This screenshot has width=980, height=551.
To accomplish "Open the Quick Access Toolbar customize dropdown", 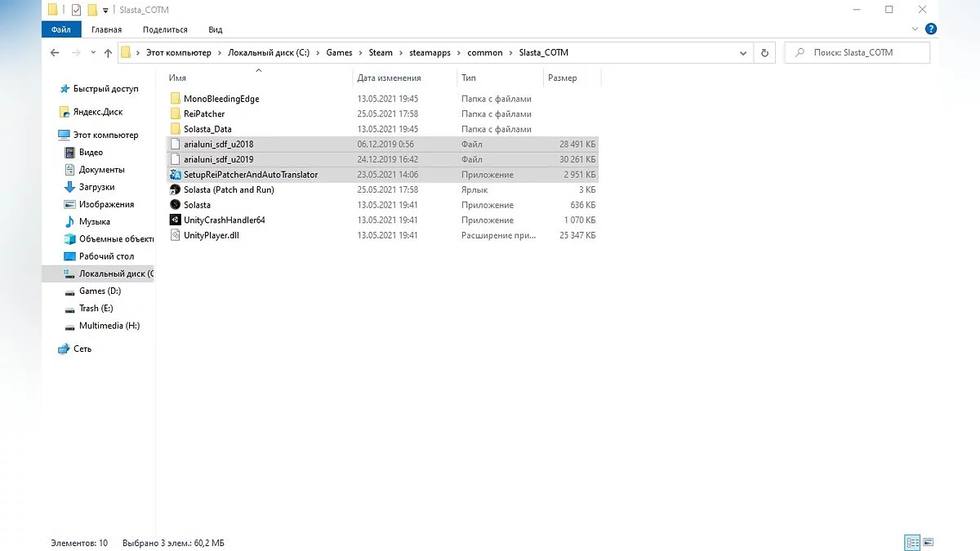I will point(105,11).
